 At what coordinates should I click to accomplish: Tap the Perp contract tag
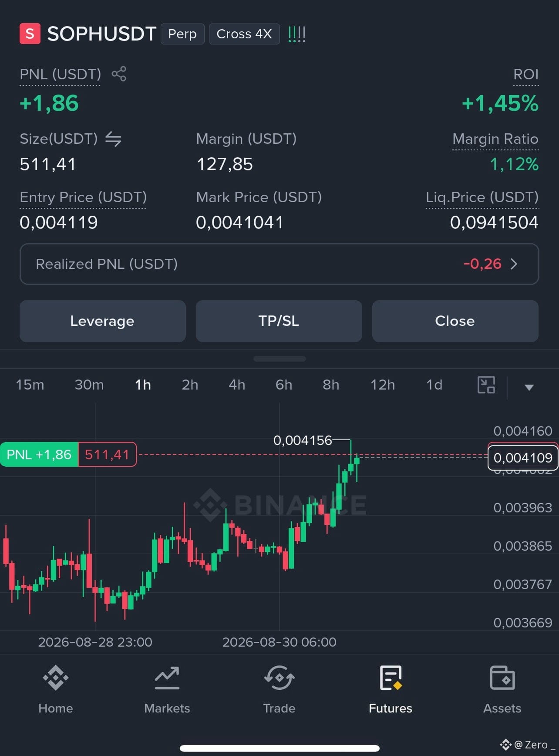point(182,34)
